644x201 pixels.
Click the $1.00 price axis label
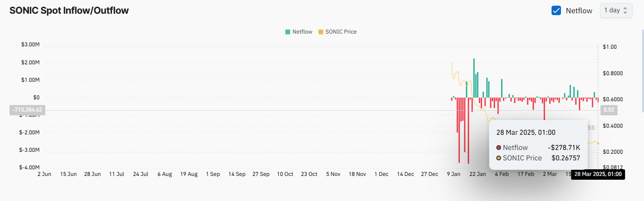[x=610, y=47]
